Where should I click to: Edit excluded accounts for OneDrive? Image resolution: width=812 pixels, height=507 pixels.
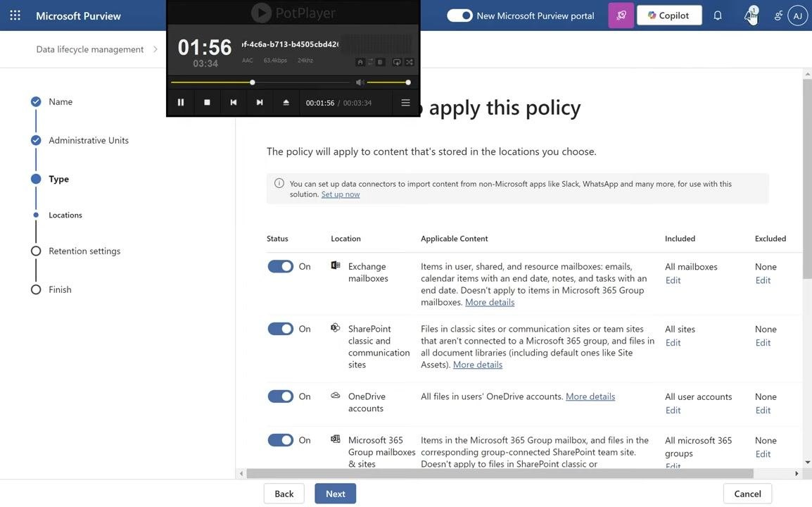point(763,410)
